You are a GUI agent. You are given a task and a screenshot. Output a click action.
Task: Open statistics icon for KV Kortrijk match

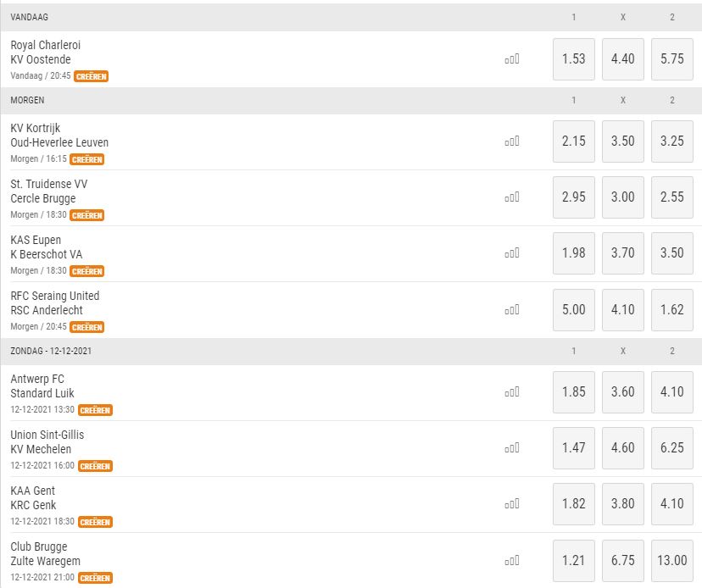click(x=512, y=141)
